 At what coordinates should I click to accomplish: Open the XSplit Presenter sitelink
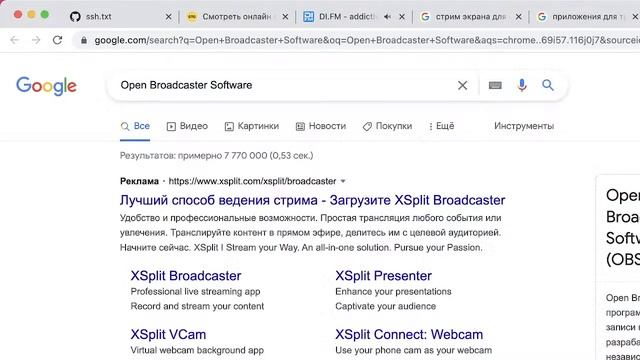pos(383,276)
